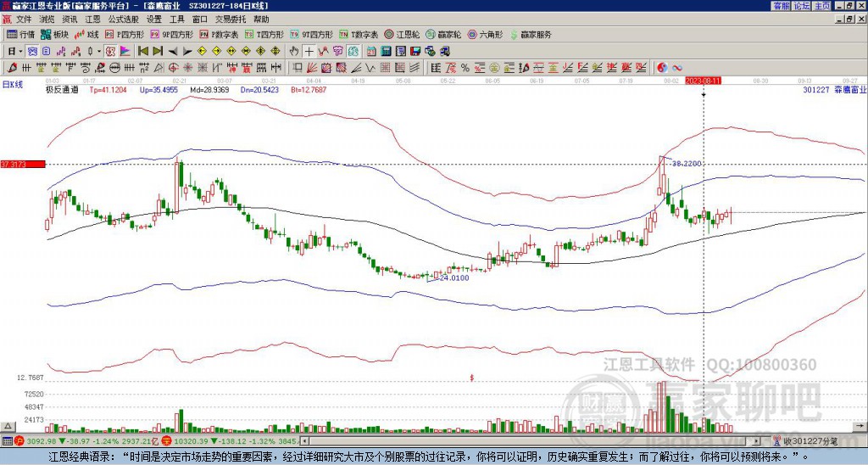Open the 江恩 menu
Image resolution: width=868 pixels, height=465 pixels.
pos(92,20)
